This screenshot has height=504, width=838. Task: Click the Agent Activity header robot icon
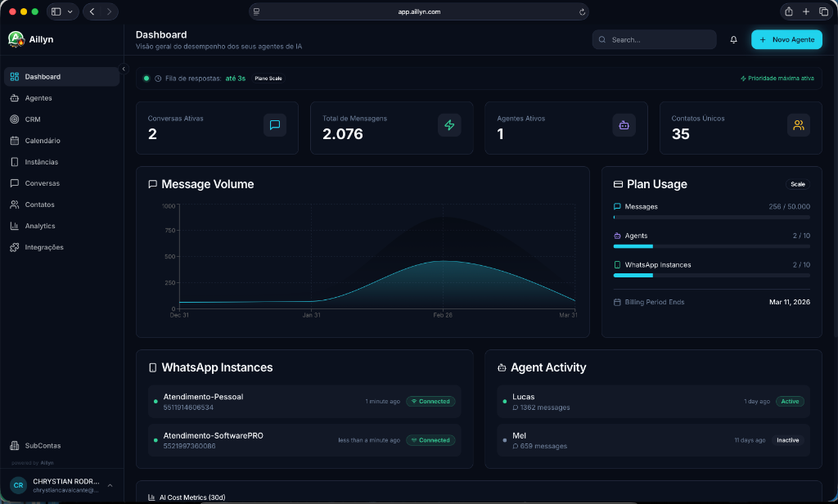pyautogui.click(x=502, y=367)
